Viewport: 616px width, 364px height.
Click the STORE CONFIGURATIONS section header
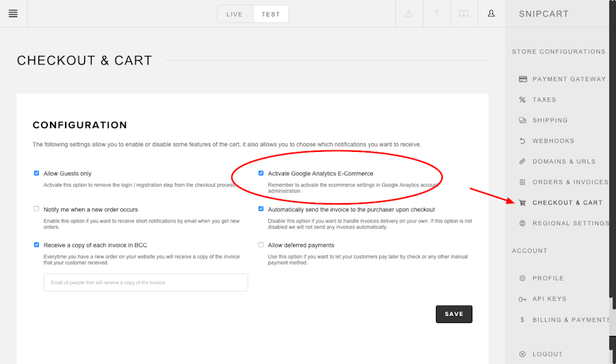pyautogui.click(x=559, y=52)
